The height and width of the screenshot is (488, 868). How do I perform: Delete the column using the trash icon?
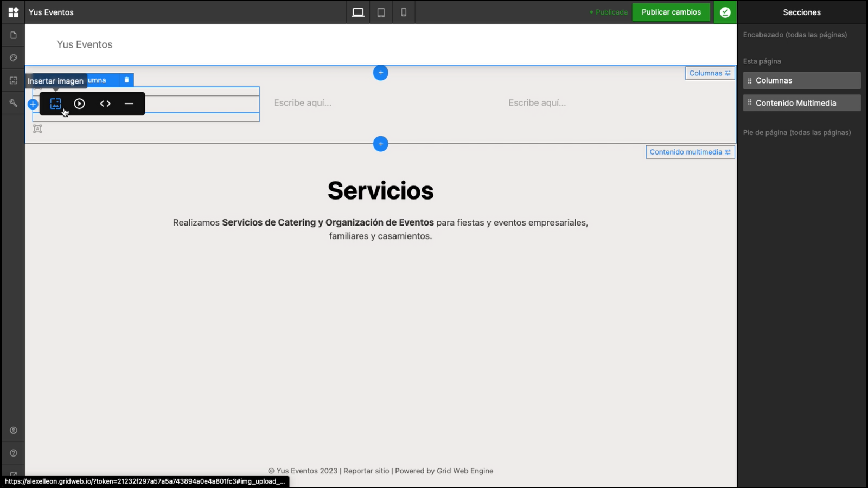click(x=126, y=80)
